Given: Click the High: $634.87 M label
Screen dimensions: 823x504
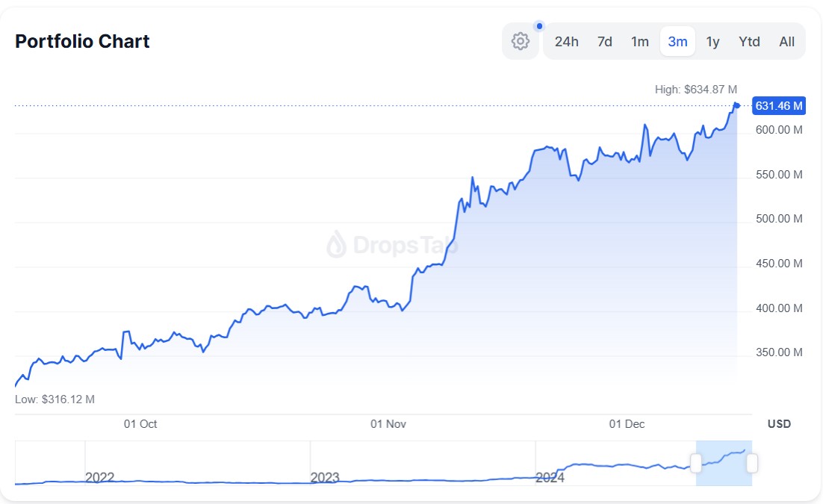Looking at the screenshot, I should coord(696,90).
